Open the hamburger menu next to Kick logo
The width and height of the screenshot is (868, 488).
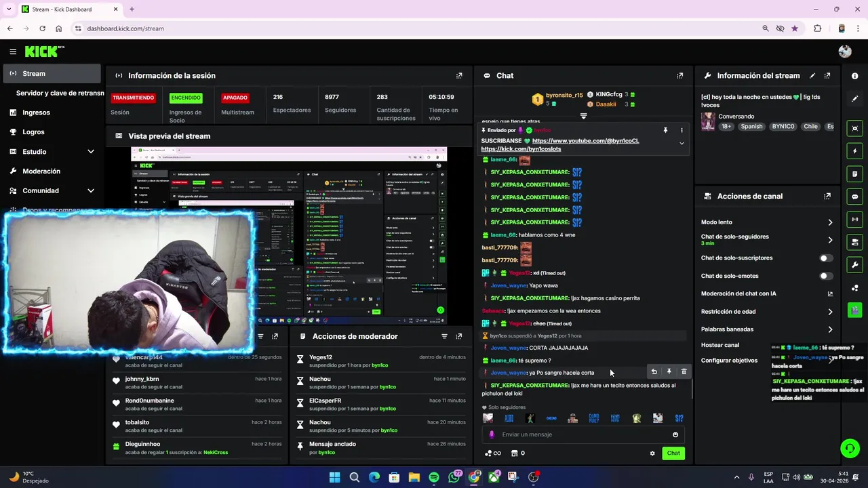pyautogui.click(x=13, y=52)
